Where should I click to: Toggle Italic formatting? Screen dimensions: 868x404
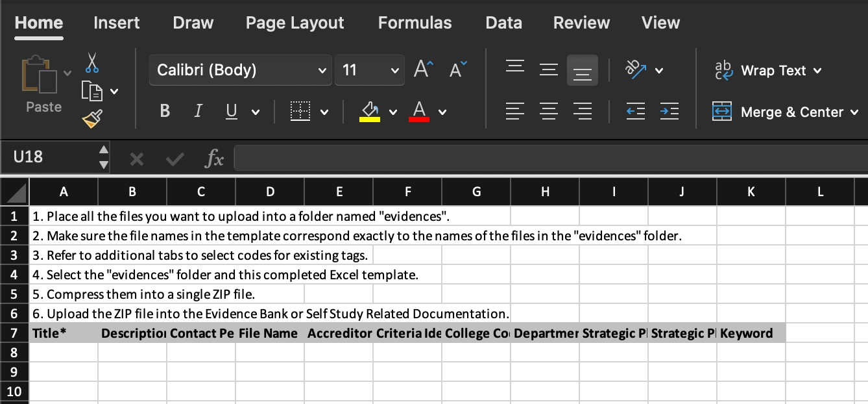coord(197,112)
